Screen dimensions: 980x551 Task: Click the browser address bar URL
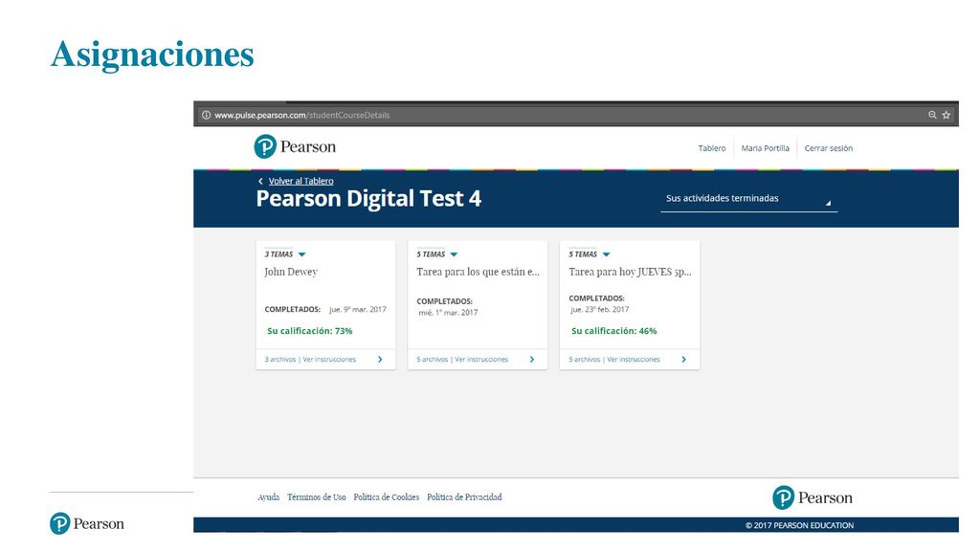301,115
